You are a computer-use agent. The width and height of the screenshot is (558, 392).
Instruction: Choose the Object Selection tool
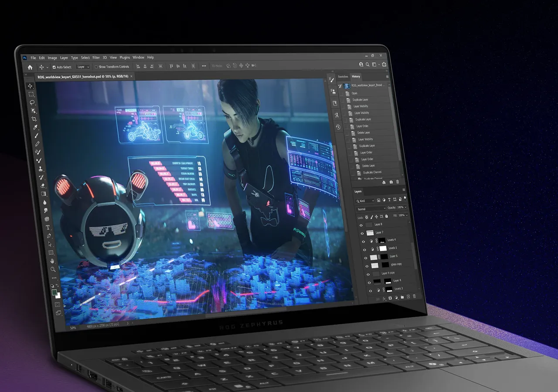(x=34, y=111)
